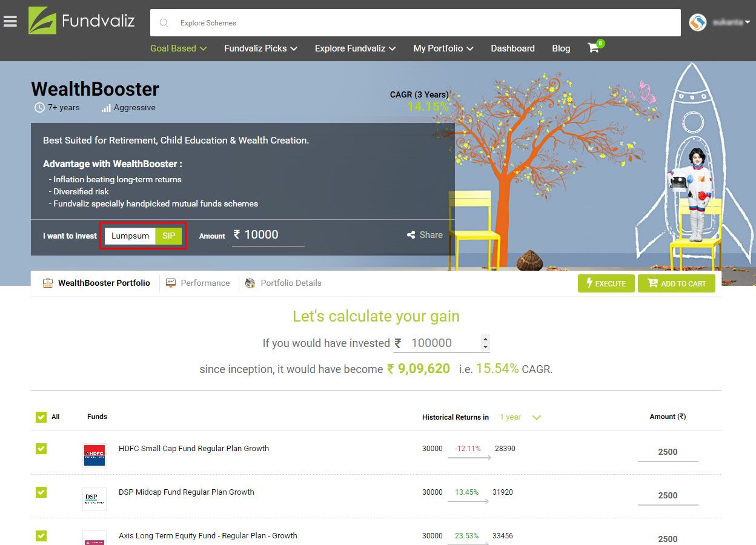Switch to the Performance tab
The width and height of the screenshot is (756, 545).
(x=198, y=283)
